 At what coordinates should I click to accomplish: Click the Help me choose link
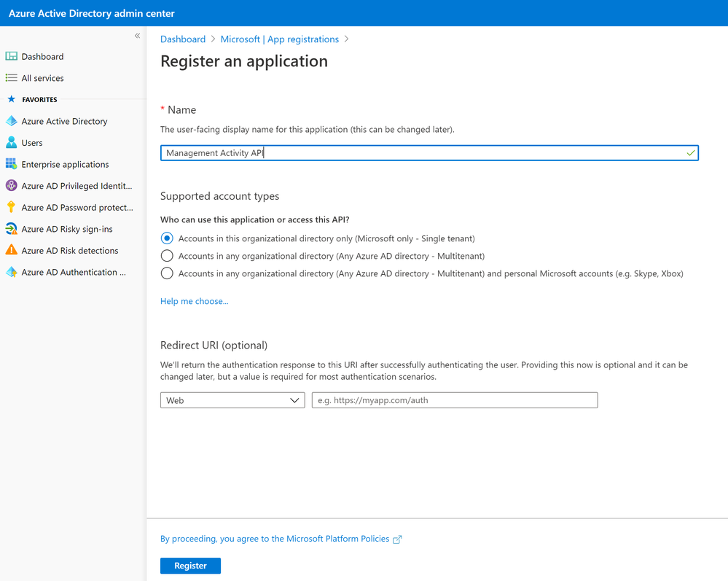pos(194,301)
